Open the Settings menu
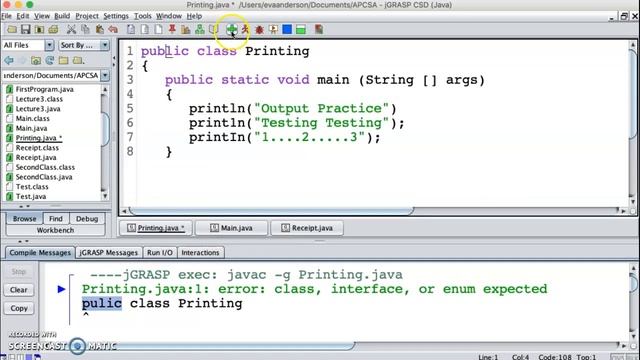 click(116, 16)
